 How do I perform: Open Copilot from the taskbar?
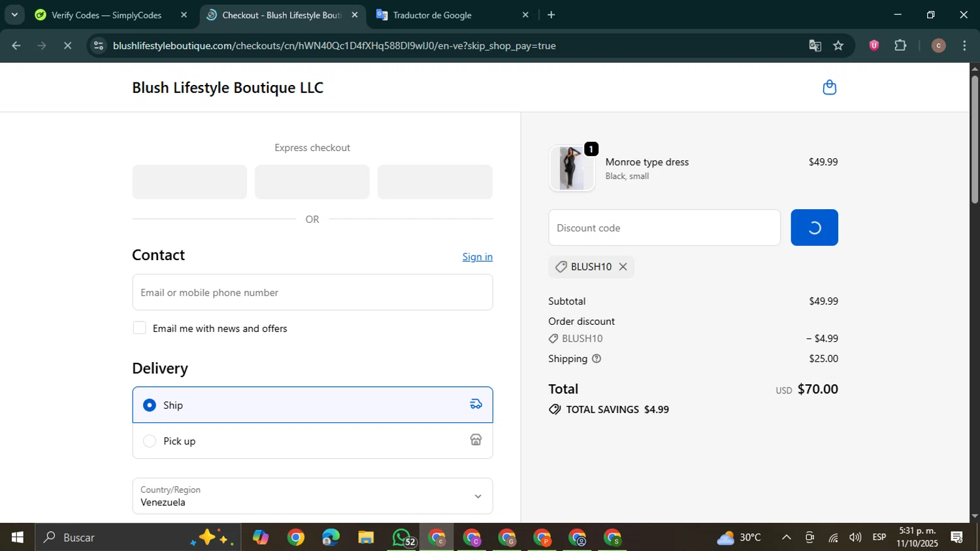point(261,537)
